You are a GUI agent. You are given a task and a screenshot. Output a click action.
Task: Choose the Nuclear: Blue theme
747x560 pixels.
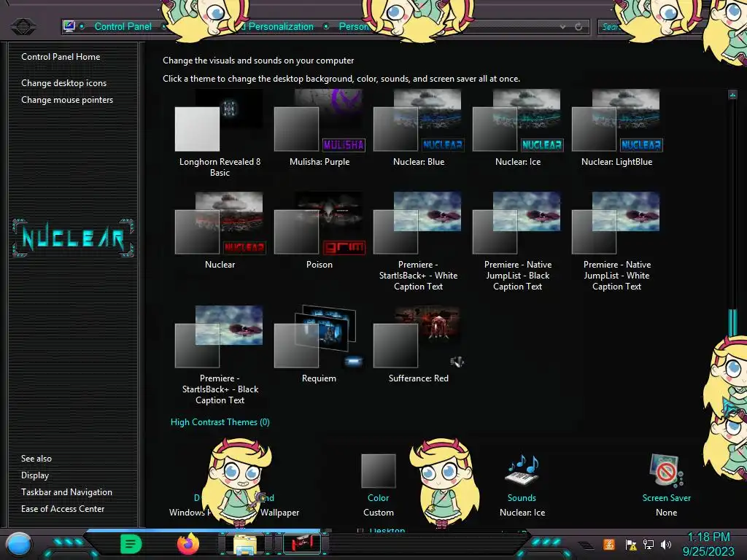(x=418, y=128)
